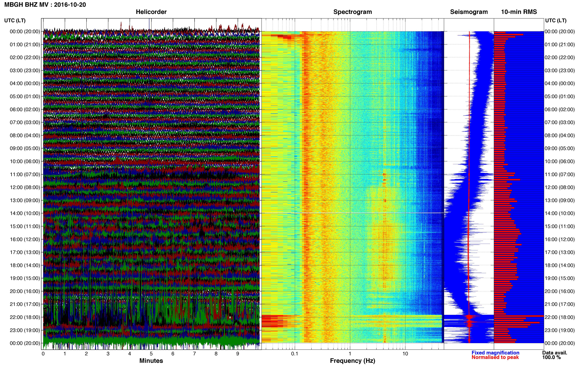Screen dimensions: 588x368
Task: Click the left time label '03:00 (23:00)'
Action: pyautogui.click(x=25, y=71)
